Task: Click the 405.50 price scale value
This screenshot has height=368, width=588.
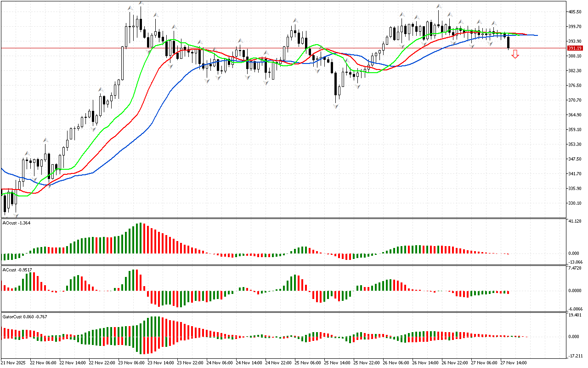Action: click(x=575, y=12)
